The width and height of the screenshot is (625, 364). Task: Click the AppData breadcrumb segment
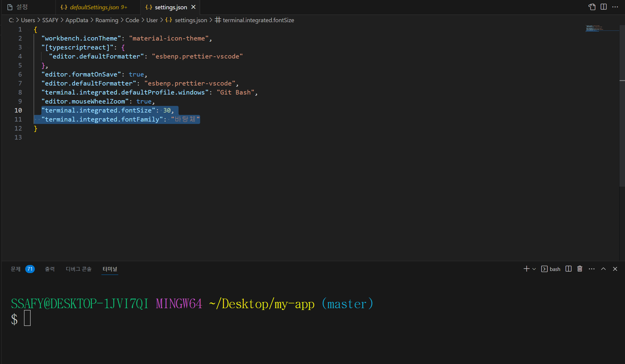77,20
